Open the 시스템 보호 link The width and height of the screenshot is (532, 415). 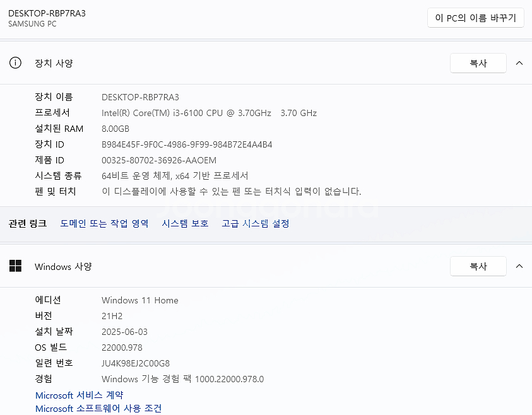(x=185, y=223)
